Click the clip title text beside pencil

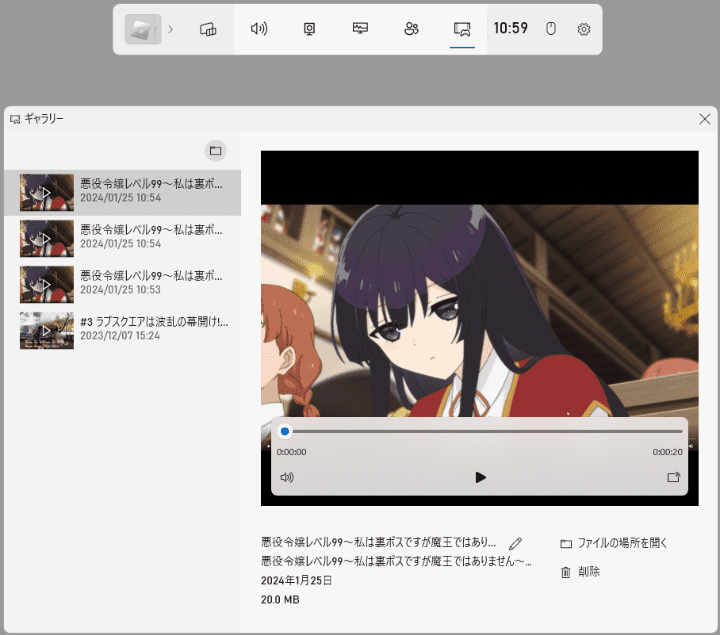[x=378, y=543]
